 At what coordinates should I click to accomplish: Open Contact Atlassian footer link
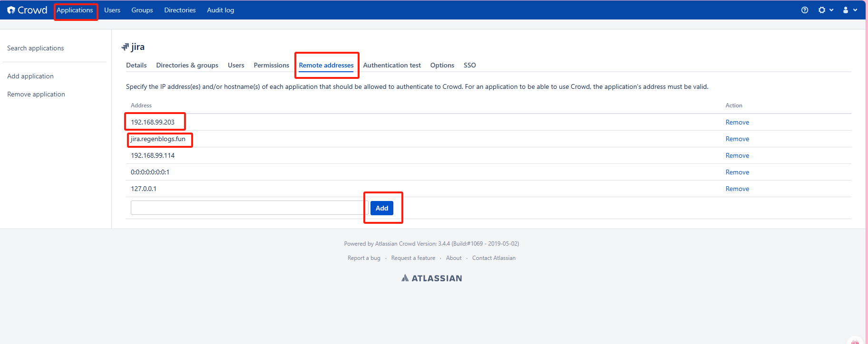point(494,258)
